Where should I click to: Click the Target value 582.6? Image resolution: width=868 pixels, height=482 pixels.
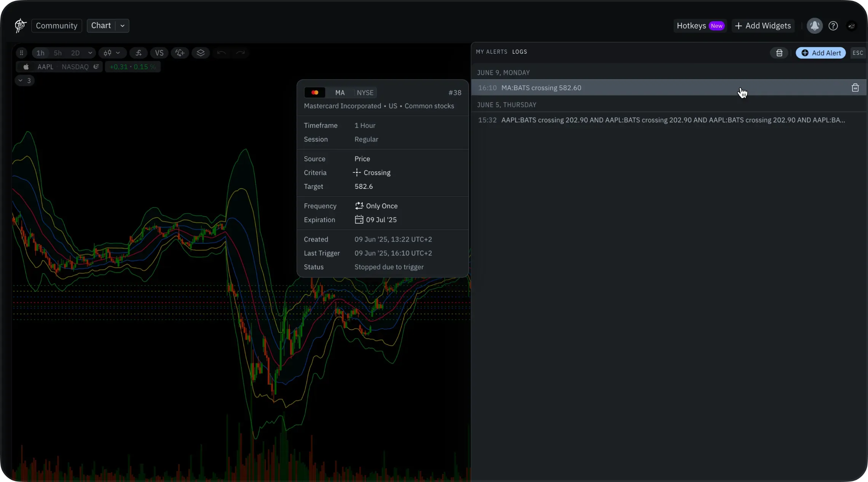coord(364,187)
